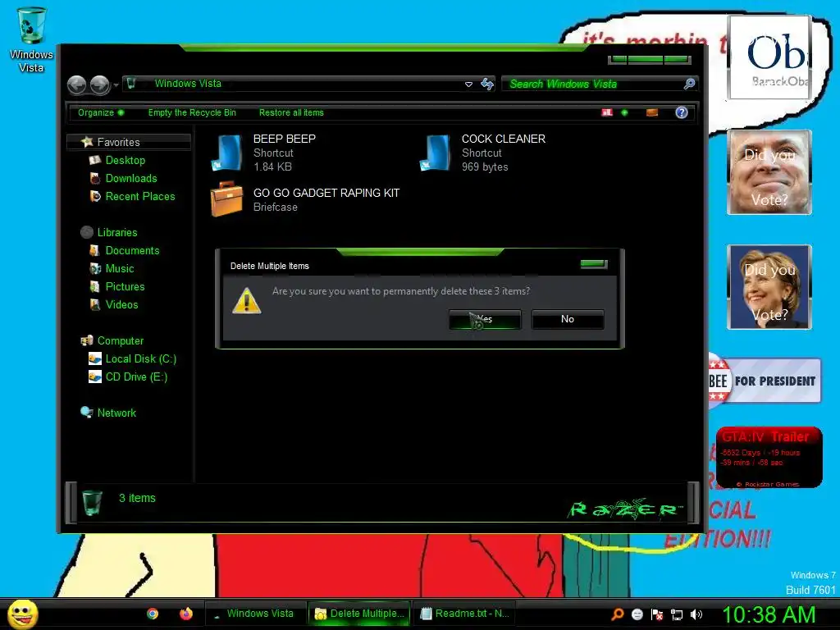Toggle the preview pane orange icon
The image size is (840, 630).
[x=652, y=112]
